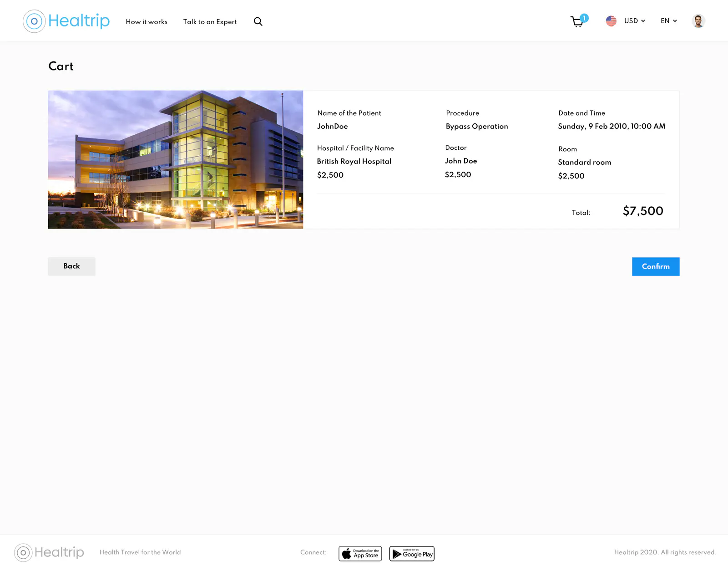
Task: Click the hospital building photo
Action: tap(176, 159)
